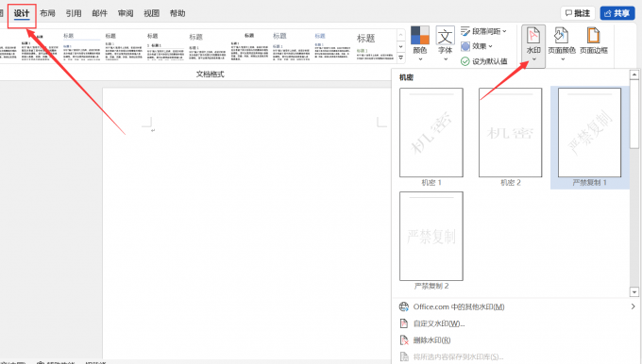Image resolution: width=642 pixels, height=364 pixels.
Task: Click the 页面边框 page borders icon
Action: [x=593, y=36]
